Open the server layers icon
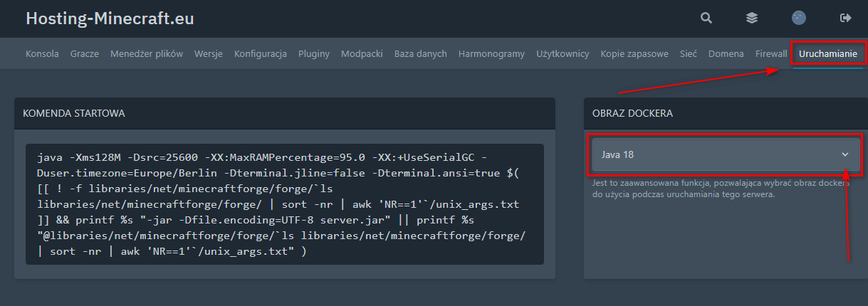The height and width of the screenshot is (306, 868). pos(752,18)
